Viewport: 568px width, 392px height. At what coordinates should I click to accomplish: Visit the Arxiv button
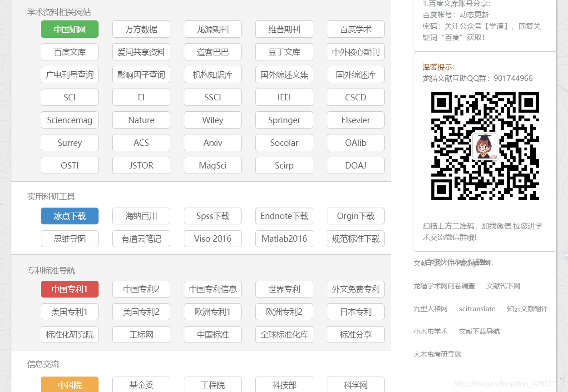pyautogui.click(x=212, y=143)
